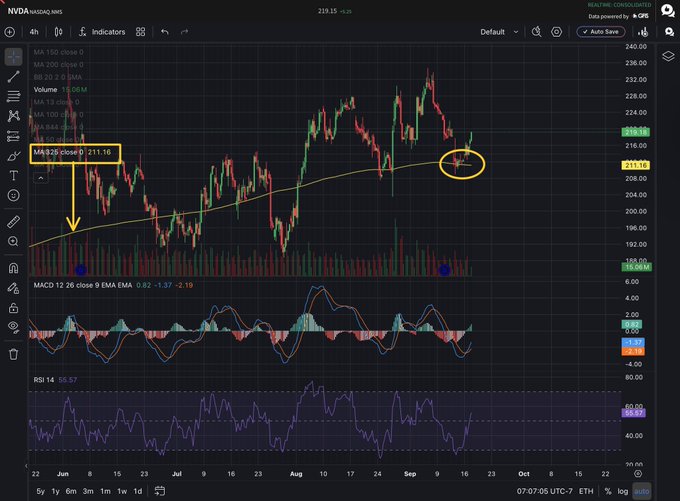Click the purple 55.57 RSI value label
This screenshot has height=501, width=680.
coord(634,413)
